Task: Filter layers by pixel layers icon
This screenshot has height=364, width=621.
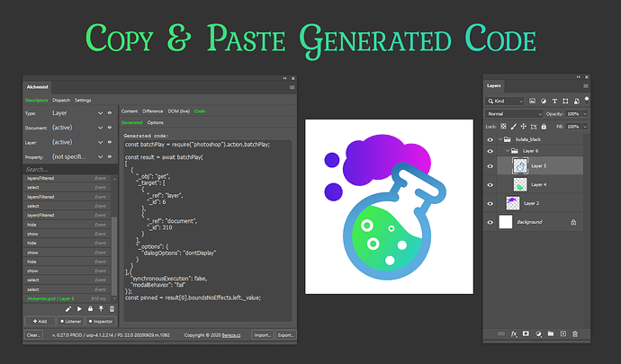Action: [532, 101]
